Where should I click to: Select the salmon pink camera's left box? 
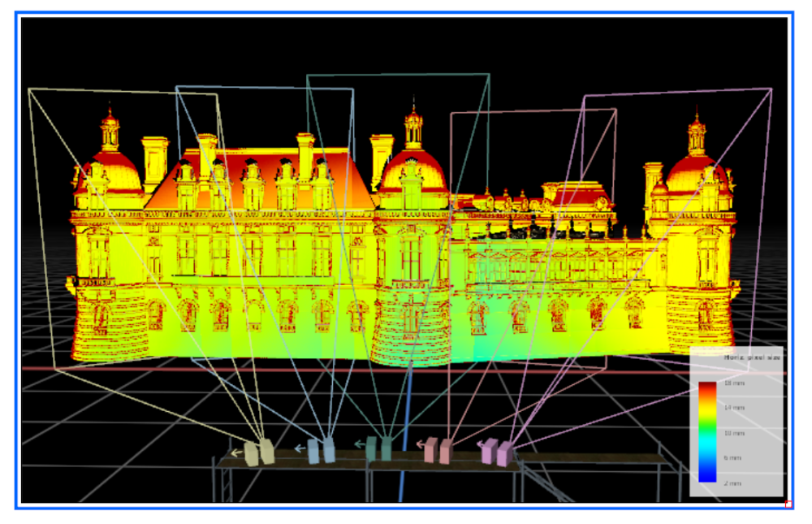pyautogui.click(x=431, y=450)
